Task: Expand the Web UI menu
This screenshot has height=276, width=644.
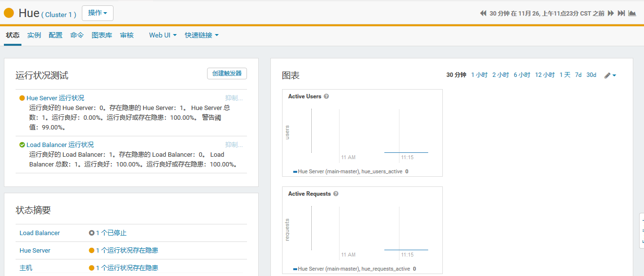Action: coord(163,35)
